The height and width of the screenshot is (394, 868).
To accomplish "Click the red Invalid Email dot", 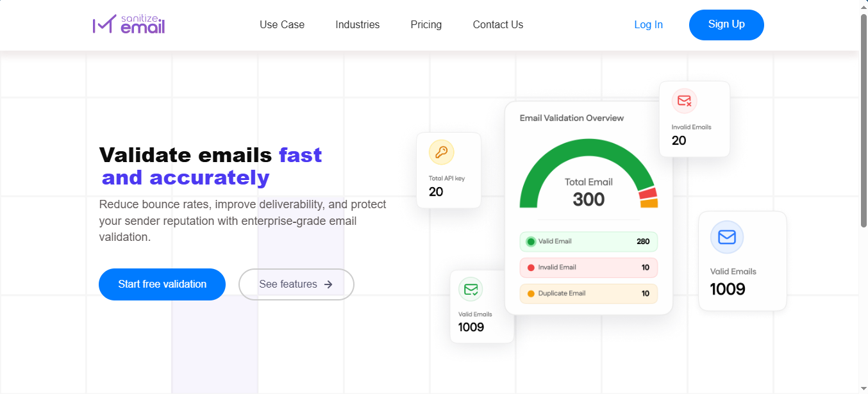I will tap(531, 268).
